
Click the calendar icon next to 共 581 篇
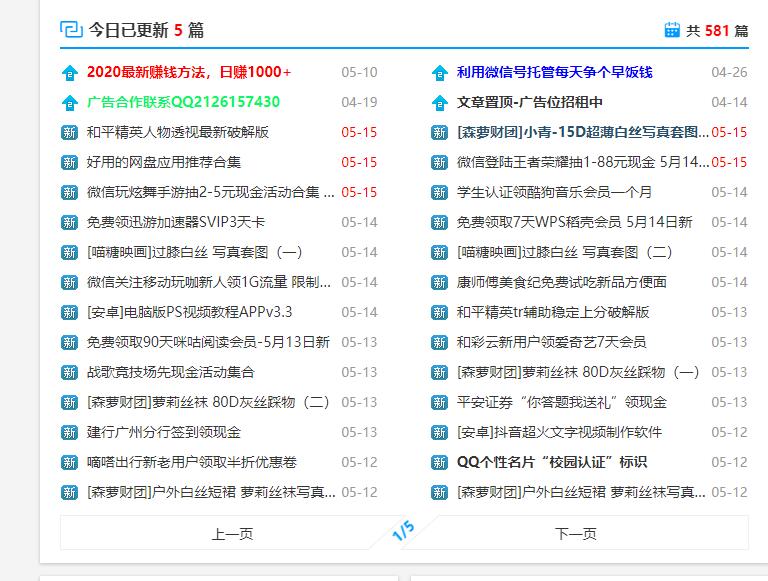672,30
